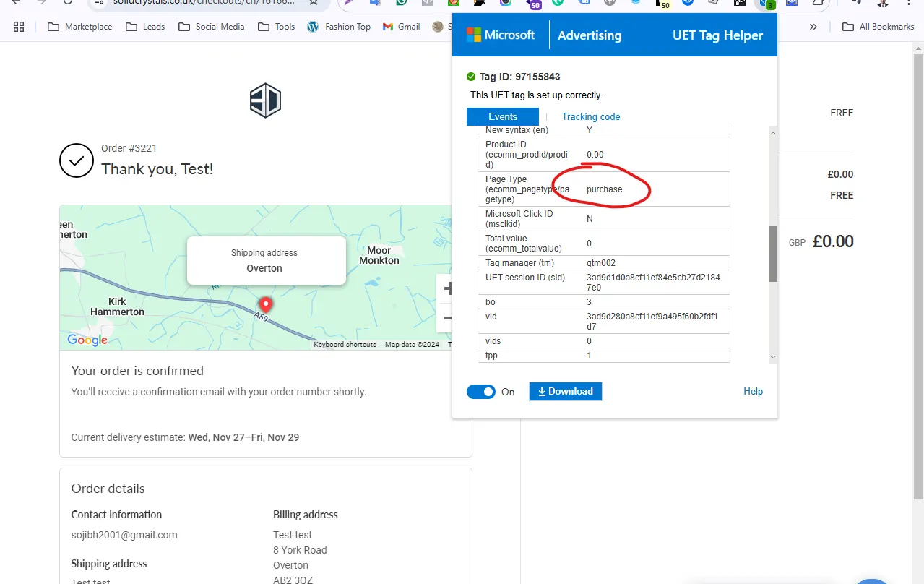Open the Tools bookmark folder
The height and width of the screenshot is (584, 924).
tap(276, 27)
